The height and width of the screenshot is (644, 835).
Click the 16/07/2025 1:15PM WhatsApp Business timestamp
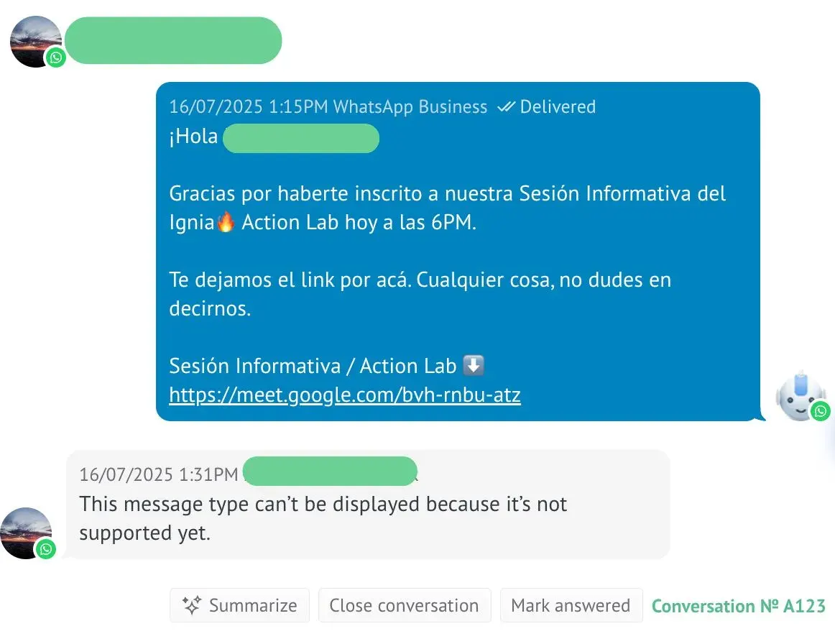pos(328,107)
